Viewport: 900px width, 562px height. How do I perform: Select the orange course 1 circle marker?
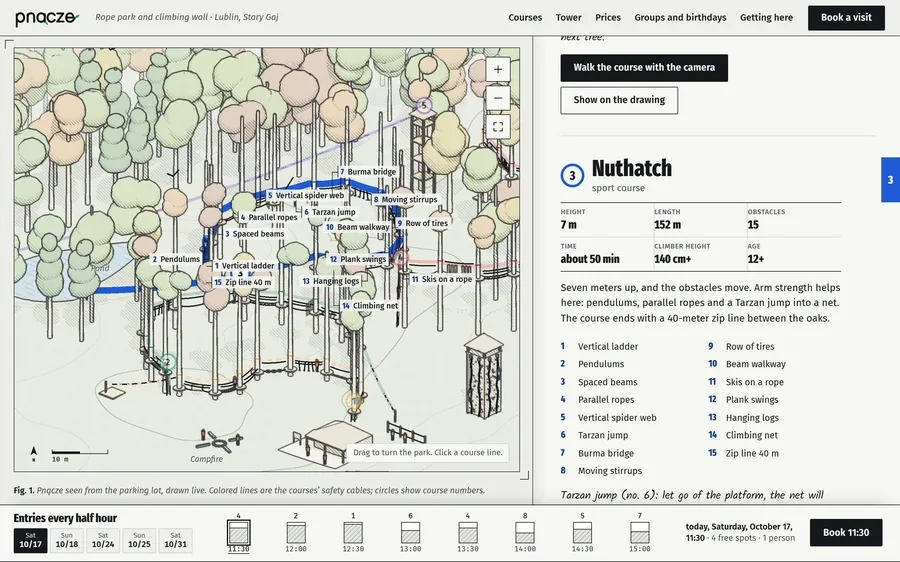(x=354, y=400)
